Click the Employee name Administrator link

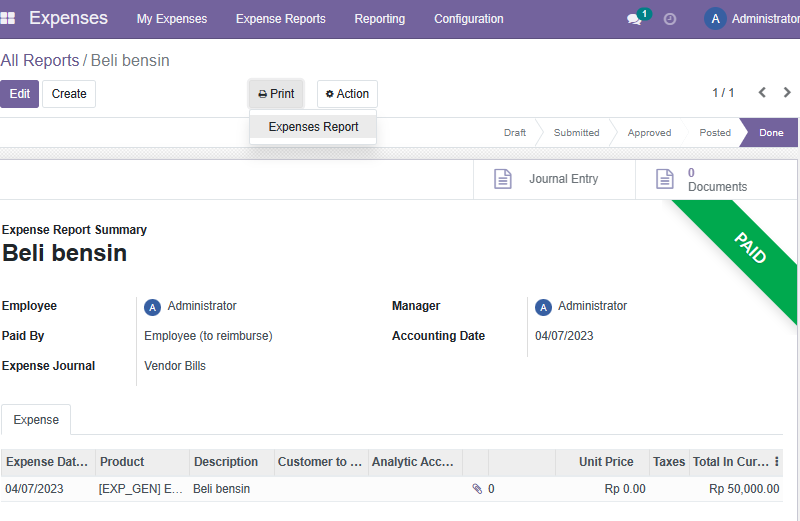202,306
